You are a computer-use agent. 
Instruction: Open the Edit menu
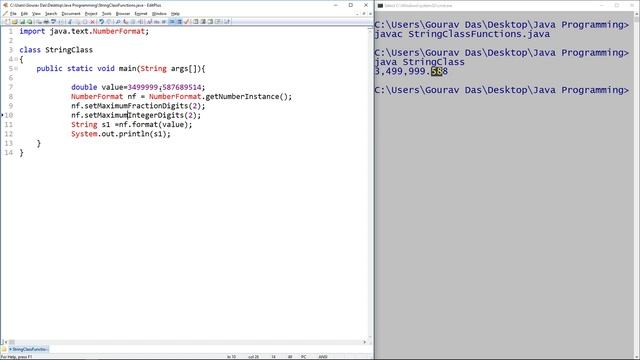point(24,14)
